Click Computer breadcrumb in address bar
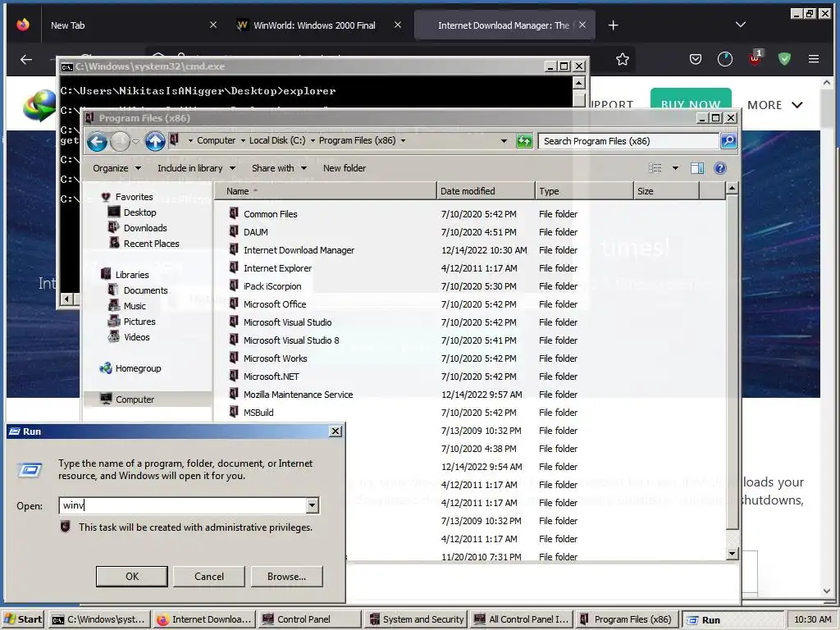The height and width of the screenshot is (630, 840). (216, 140)
